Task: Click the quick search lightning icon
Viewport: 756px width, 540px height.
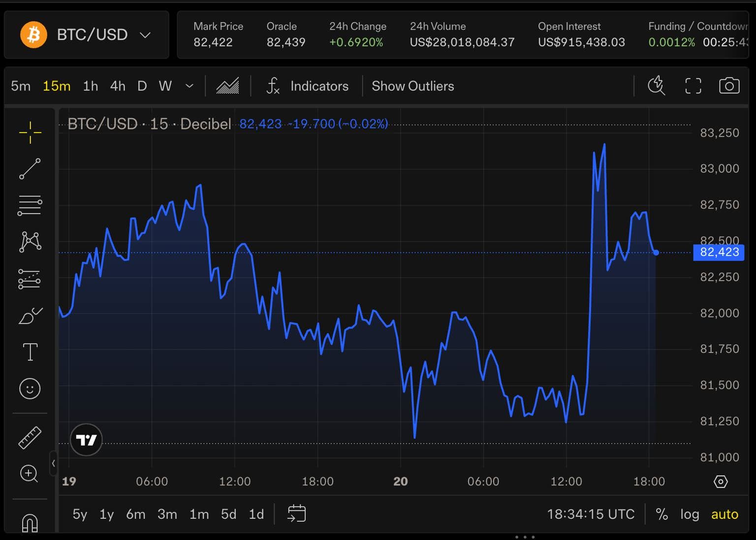Action: coord(656,86)
